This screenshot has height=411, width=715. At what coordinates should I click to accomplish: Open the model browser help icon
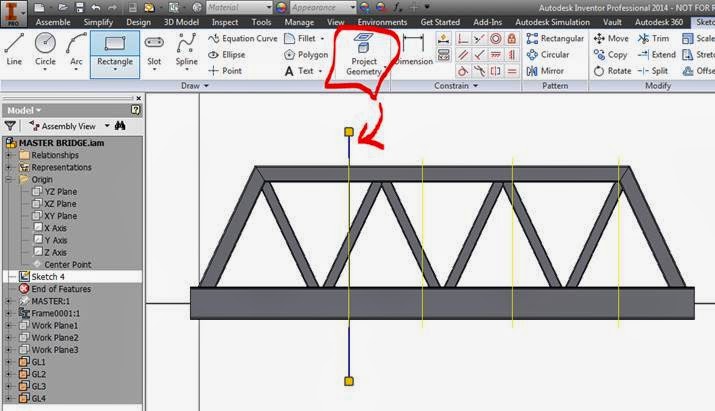click(135, 110)
